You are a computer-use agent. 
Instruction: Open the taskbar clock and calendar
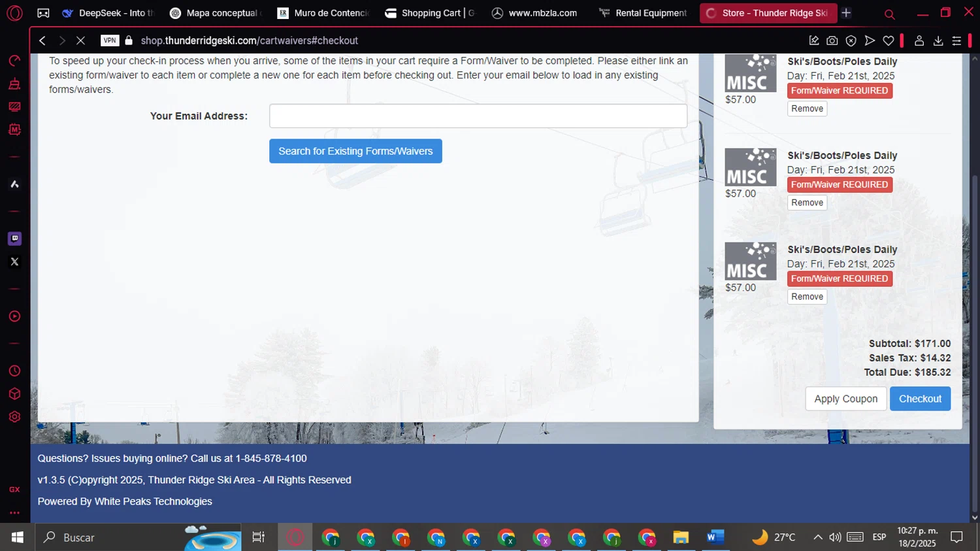[x=917, y=537]
